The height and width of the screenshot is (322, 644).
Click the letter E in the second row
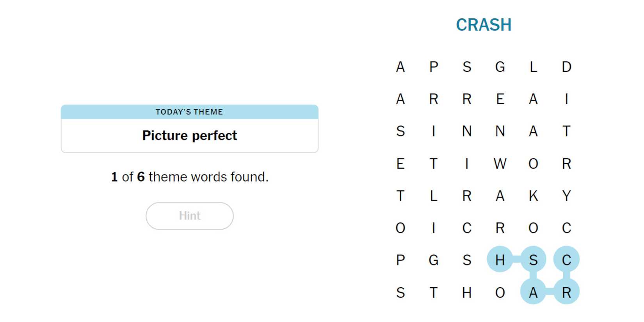500,99
